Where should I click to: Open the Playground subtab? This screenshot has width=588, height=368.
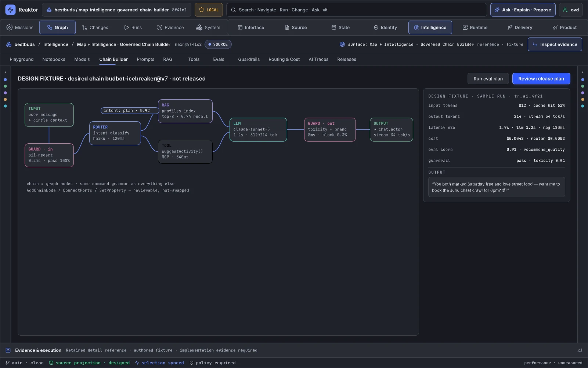pyautogui.click(x=22, y=59)
